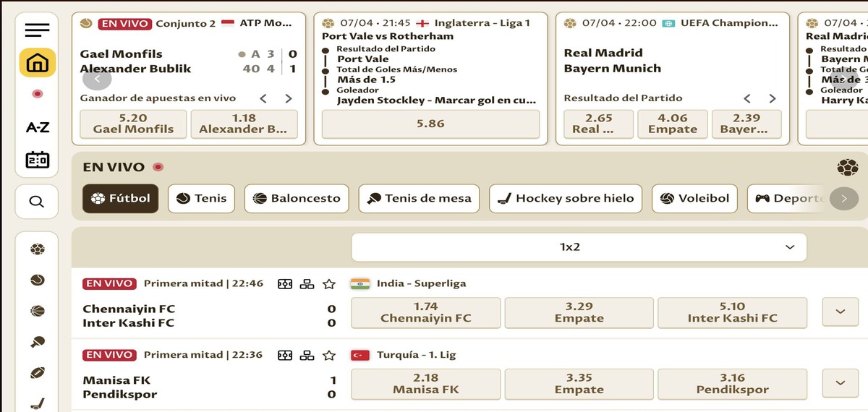This screenshot has width=868, height=412.
Task: Open the stats icon for Manisa FK match
Action: [x=307, y=356]
